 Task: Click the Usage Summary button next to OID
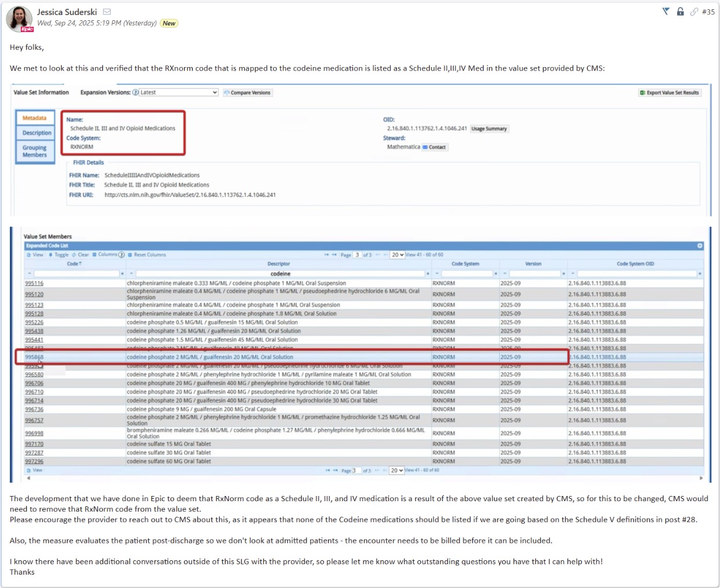tap(488, 129)
